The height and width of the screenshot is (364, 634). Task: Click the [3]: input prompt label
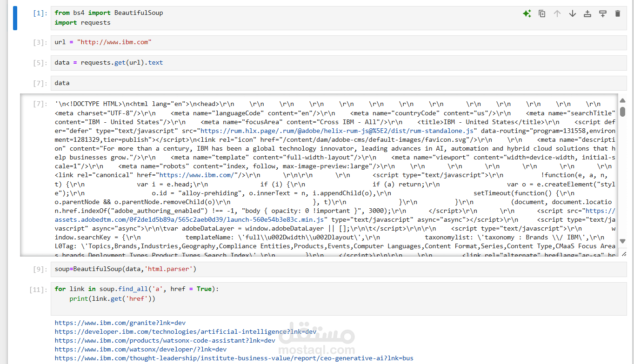click(40, 42)
